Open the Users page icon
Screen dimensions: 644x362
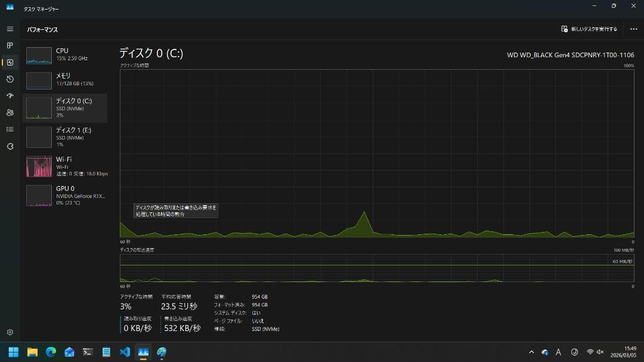[10, 112]
